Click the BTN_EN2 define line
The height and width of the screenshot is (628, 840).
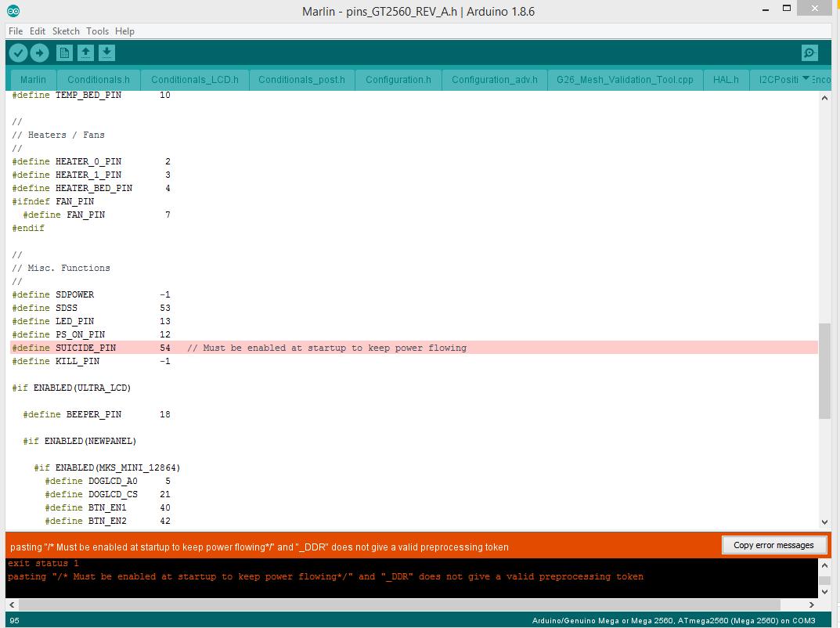click(108, 521)
